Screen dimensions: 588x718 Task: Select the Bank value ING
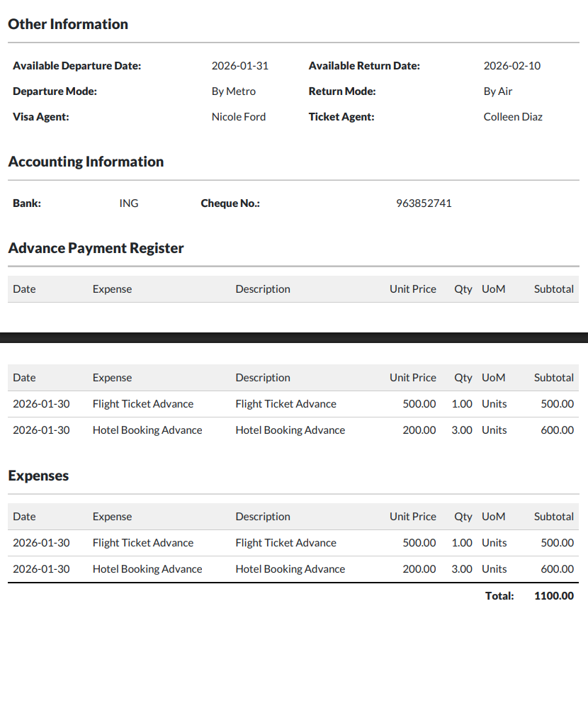point(129,203)
